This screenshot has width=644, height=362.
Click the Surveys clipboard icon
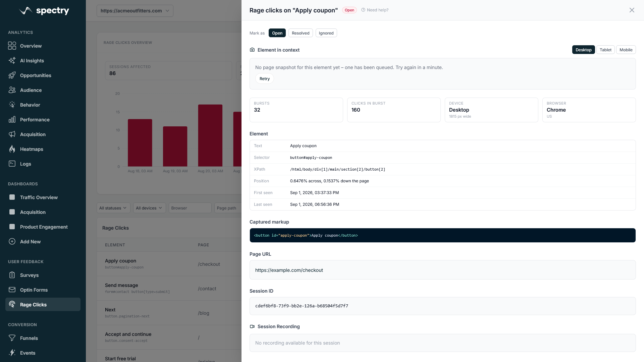tap(12, 275)
